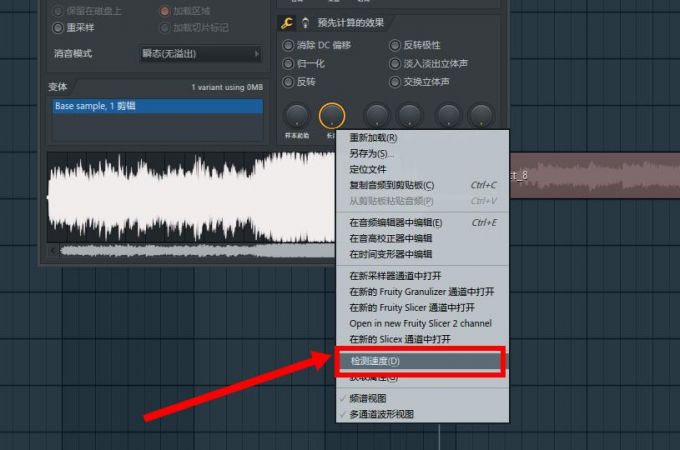
Task: Choose 另存为(S)... menu entry
Action: coord(422,153)
